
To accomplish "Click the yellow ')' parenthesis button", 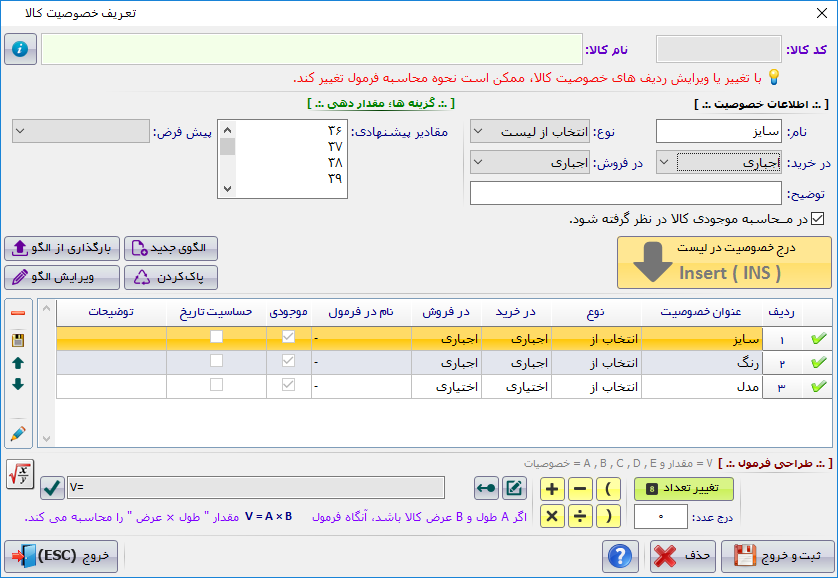I will point(608,517).
